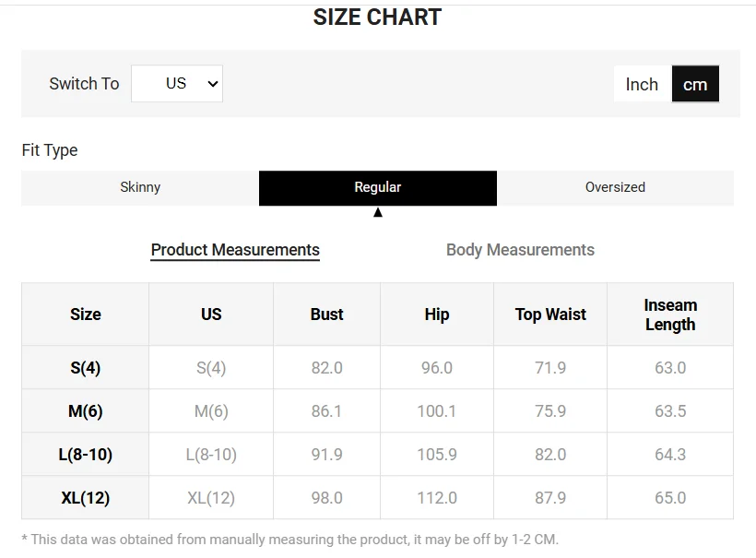Open the Product Measurements tab

coord(235,250)
